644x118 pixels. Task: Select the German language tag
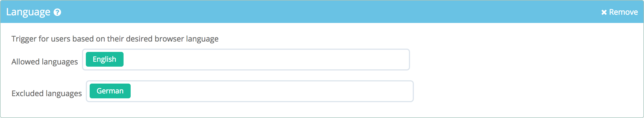(x=110, y=91)
